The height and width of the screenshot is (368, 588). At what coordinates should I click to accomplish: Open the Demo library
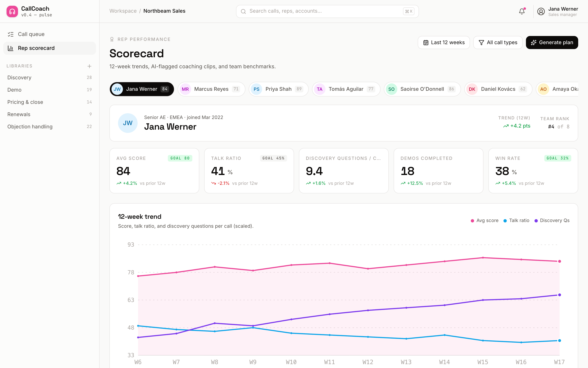(50, 90)
